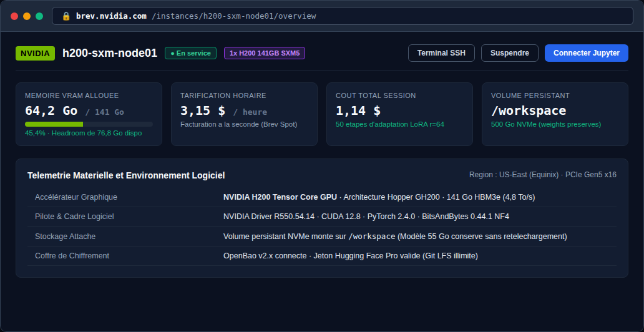
Task: Click the OpenBao v2.x connecte value
Action: pos(351,256)
